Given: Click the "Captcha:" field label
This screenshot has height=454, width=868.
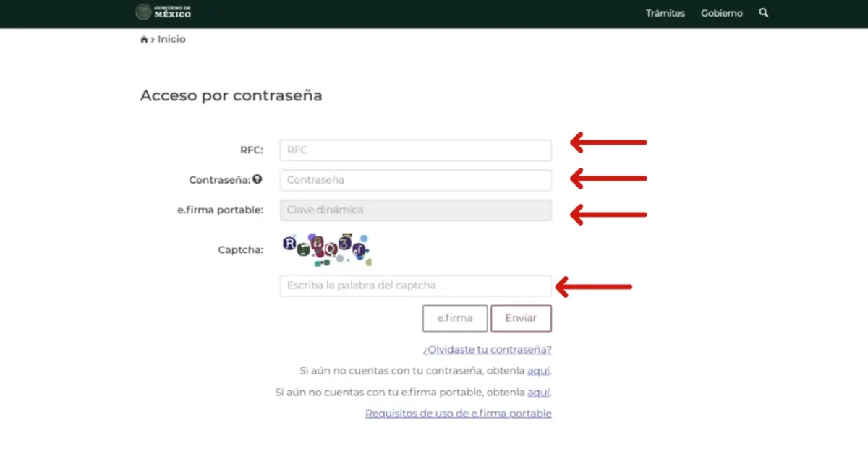Looking at the screenshot, I should 240,250.
